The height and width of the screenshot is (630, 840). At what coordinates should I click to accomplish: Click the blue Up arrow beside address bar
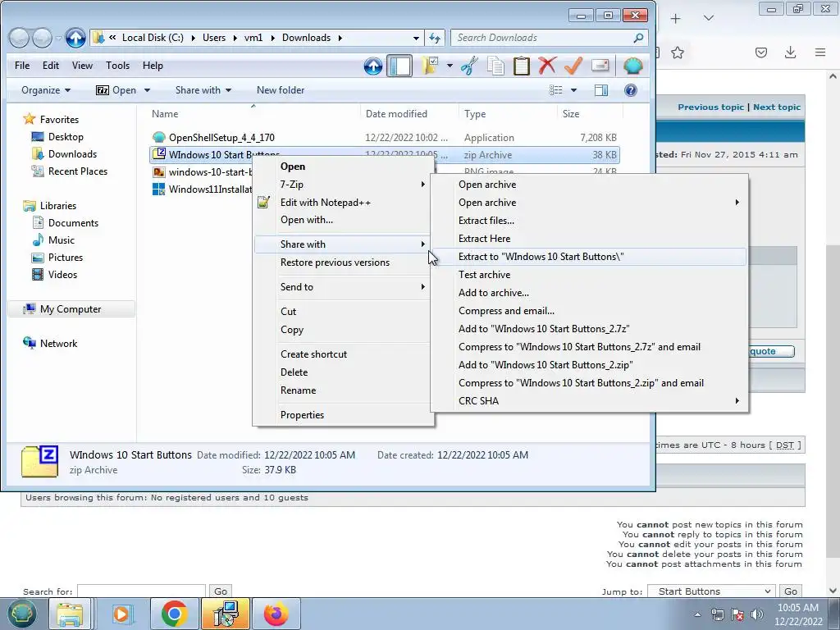pos(75,38)
